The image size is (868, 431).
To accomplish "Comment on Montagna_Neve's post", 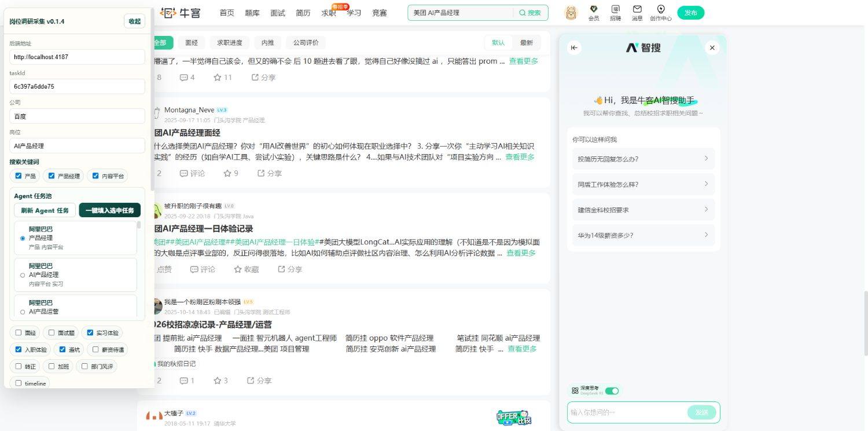I will [192, 173].
